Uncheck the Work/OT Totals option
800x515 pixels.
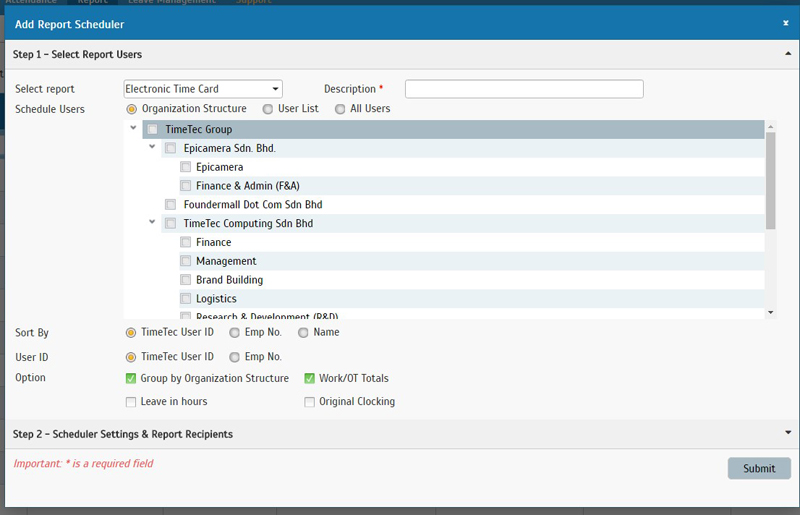point(309,378)
